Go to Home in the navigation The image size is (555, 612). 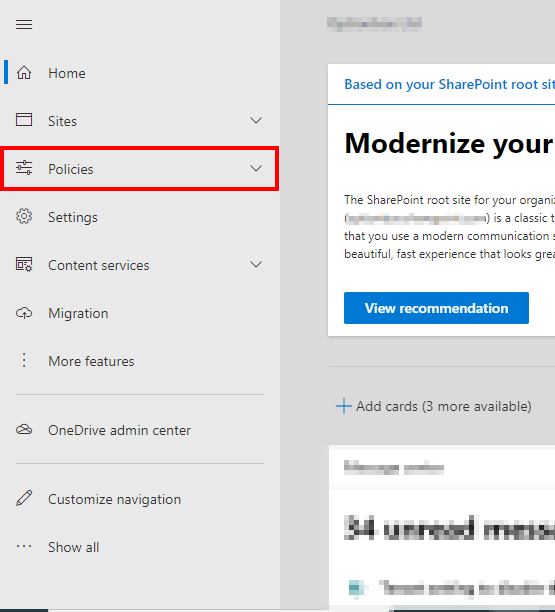[x=67, y=73]
